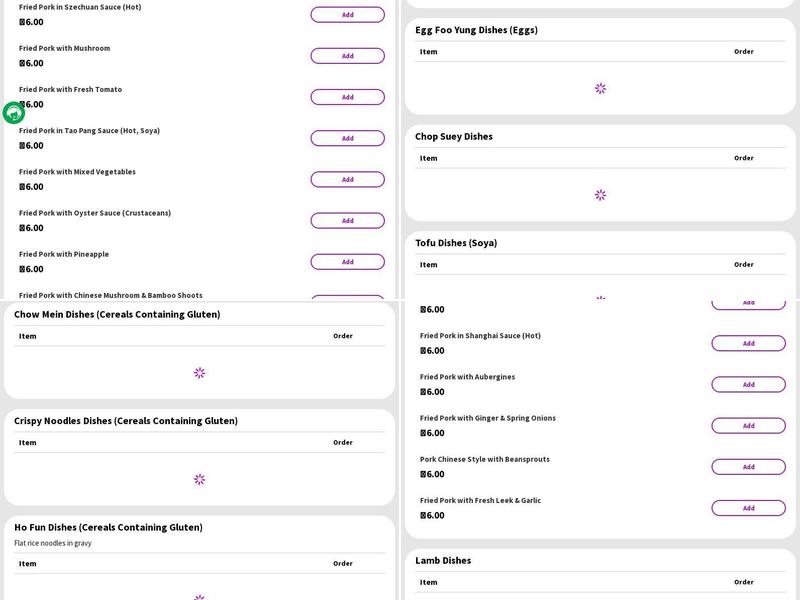The height and width of the screenshot is (600, 800).
Task: Add Fried Pork in Shanghai Sauce
Action: 748,343
